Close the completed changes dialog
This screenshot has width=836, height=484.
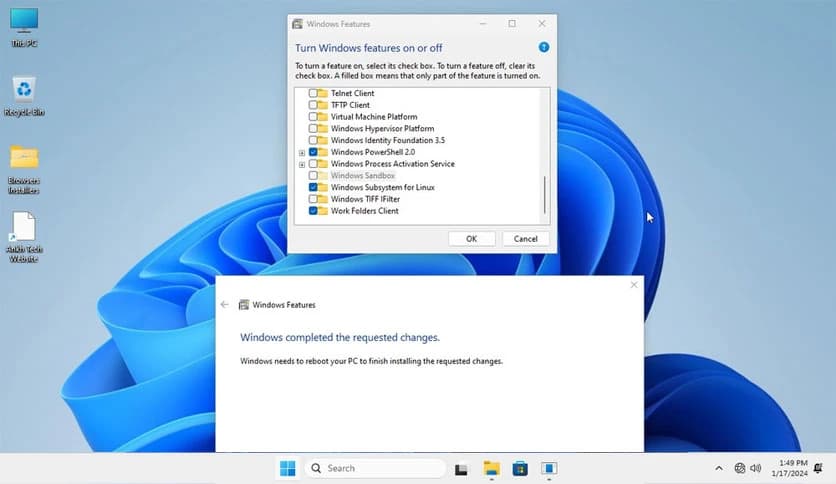coord(634,285)
